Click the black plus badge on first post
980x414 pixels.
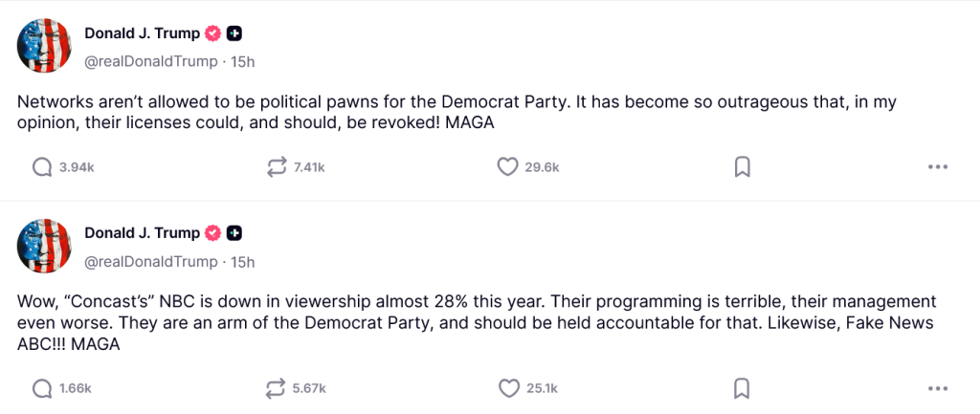click(x=234, y=33)
